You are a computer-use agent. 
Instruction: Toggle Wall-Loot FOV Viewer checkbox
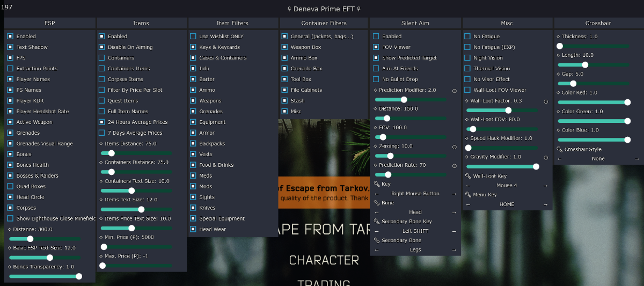(x=467, y=90)
